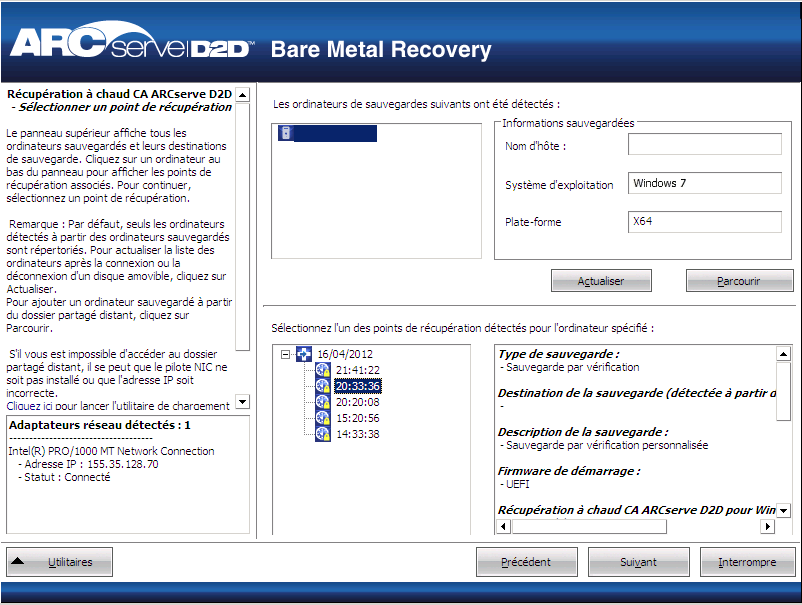Click the backup details scroll down arrow
Viewport: 802px width, 605px height.
point(783,510)
